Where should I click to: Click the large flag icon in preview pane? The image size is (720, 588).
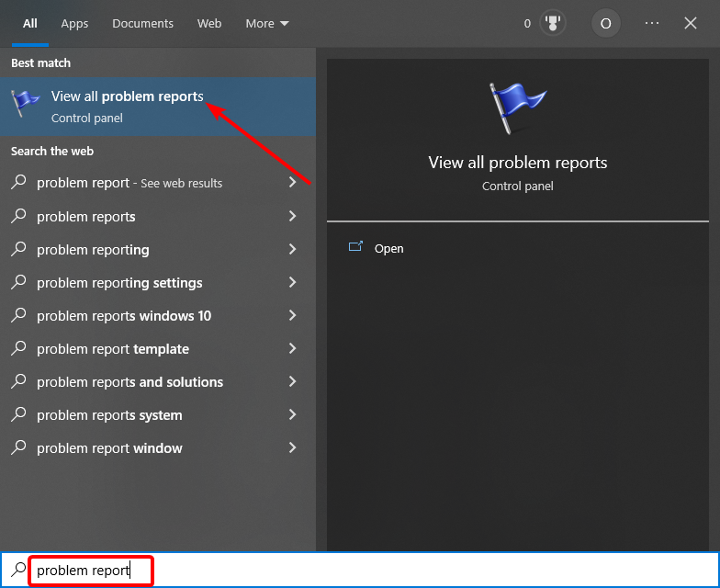(x=518, y=108)
